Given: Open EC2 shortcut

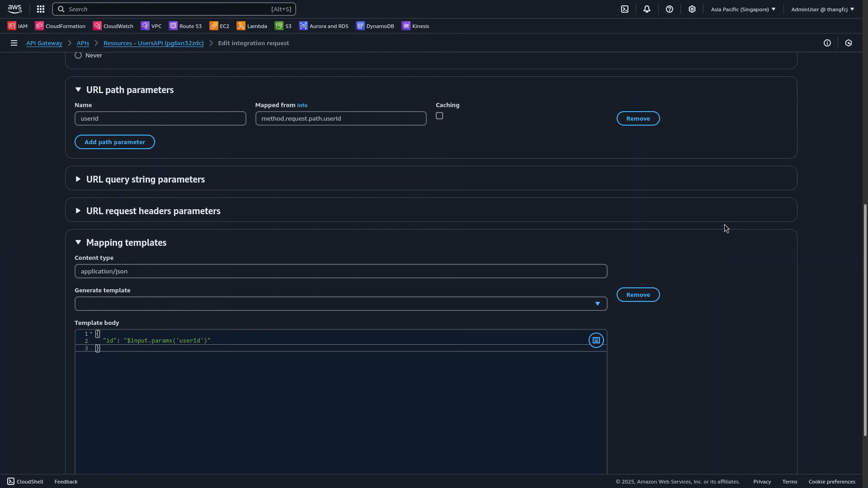Looking at the screenshot, I should [219, 26].
